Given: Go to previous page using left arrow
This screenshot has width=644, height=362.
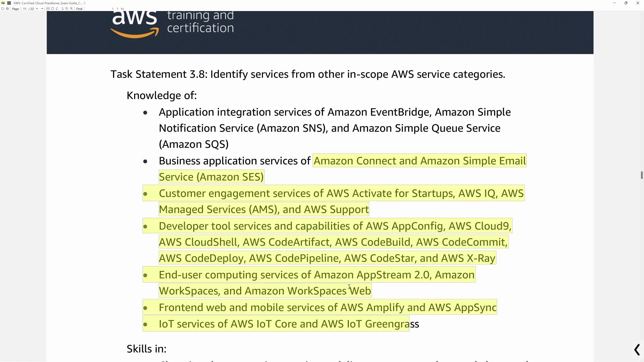Looking at the screenshot, I should (37, 9).
